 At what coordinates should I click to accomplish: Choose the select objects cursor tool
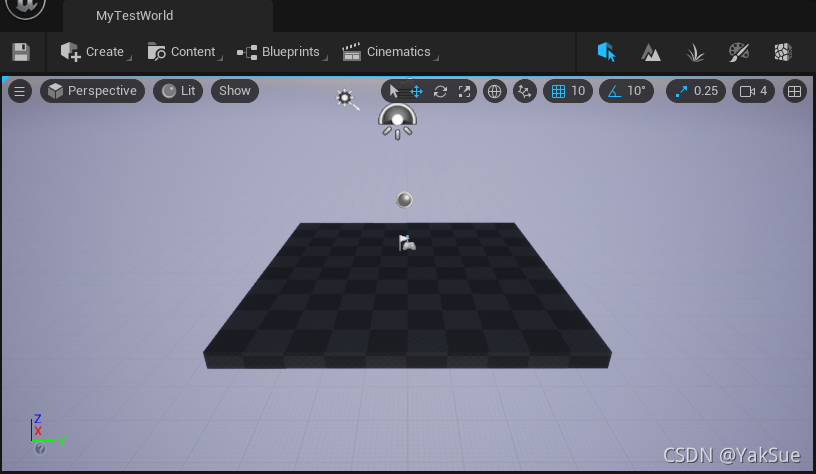tap(394, 92)
